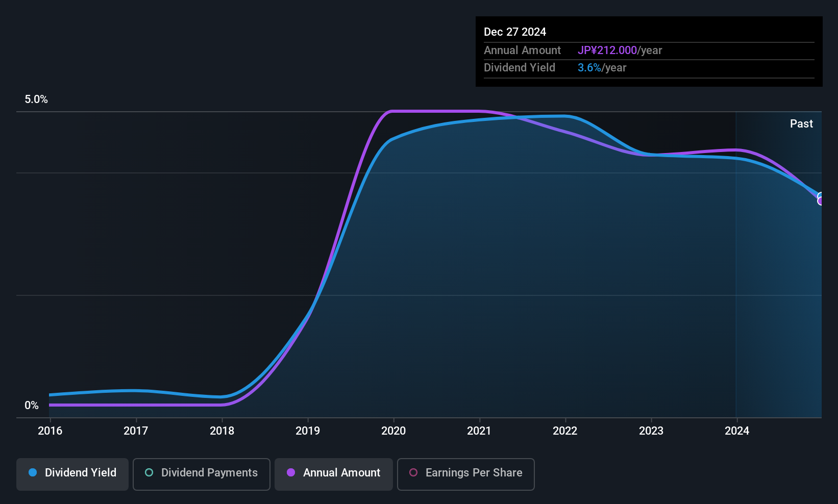Click the JP¥212.000/year tooltip value
Screen dimensions: 838x504
[620, 51]
